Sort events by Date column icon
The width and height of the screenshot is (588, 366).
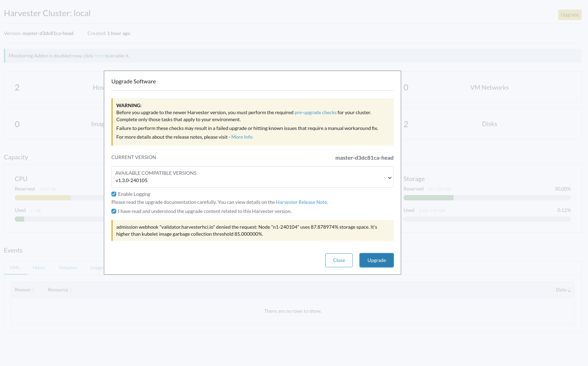point(569,290)
